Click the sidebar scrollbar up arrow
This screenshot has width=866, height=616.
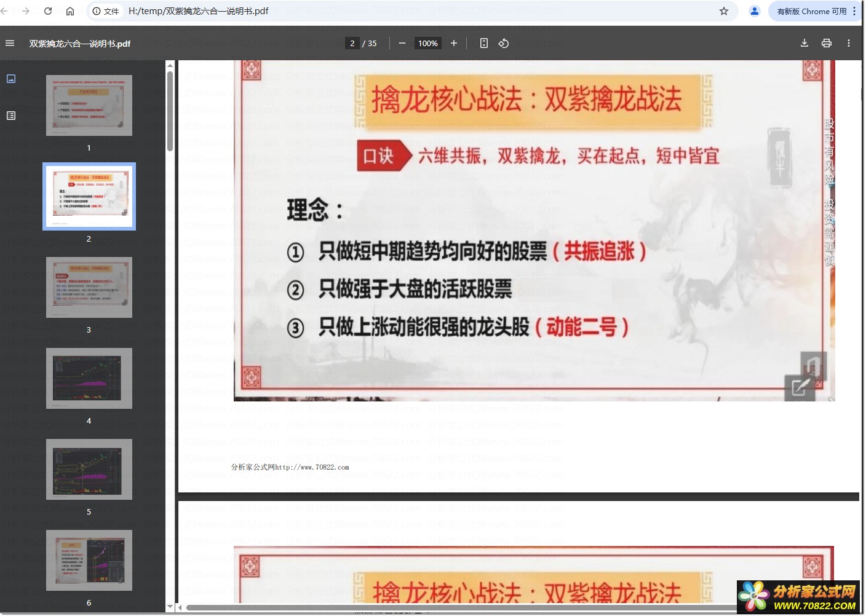point(170,65)
